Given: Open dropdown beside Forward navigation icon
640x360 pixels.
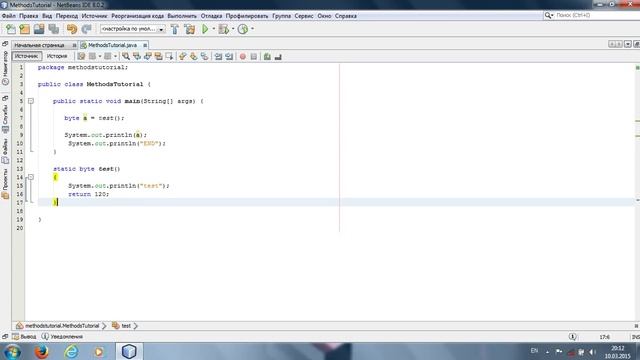Looking at the screenshot, I should 116,56.
